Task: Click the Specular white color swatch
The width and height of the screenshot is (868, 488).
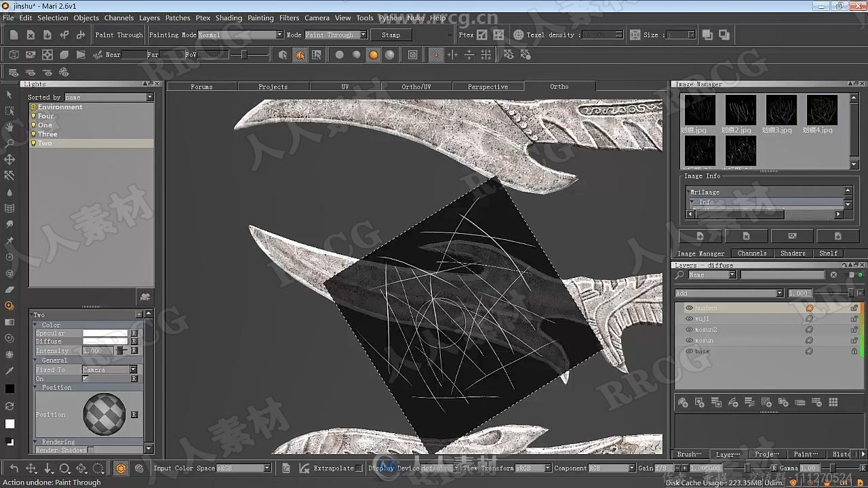Action: click(x=105, y=333)
